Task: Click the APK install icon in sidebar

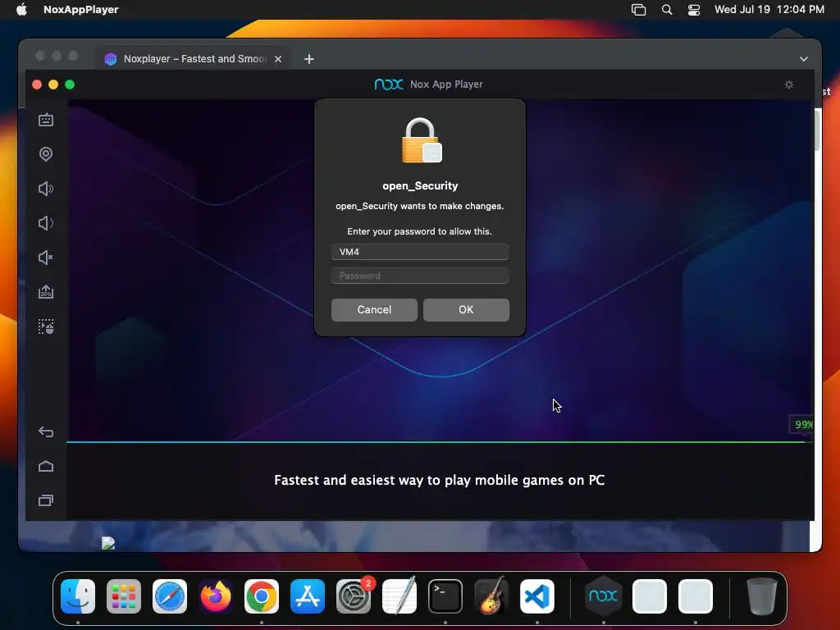Action: 46,292
